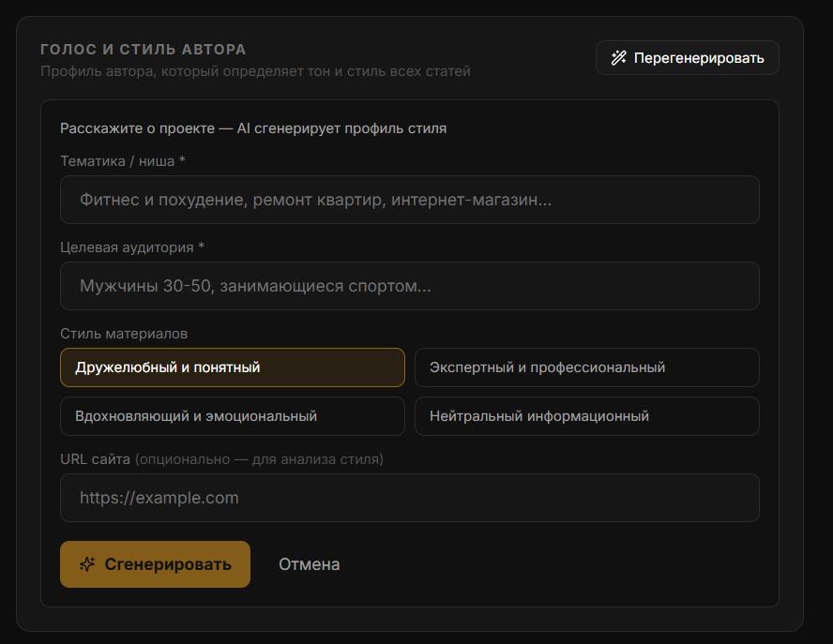Click the 'Тематика / ниша *' label
This screenshot has height=644, width=833.
point(123,161)
